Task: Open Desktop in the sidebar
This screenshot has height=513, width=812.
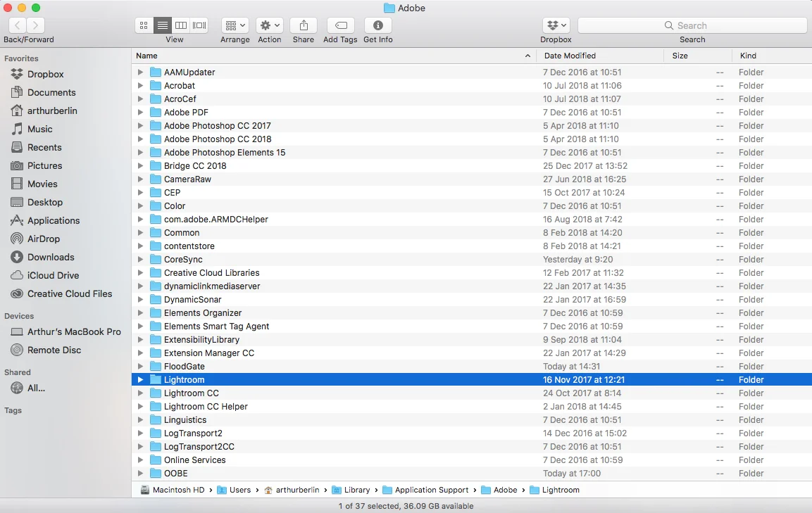Action: 37,203
